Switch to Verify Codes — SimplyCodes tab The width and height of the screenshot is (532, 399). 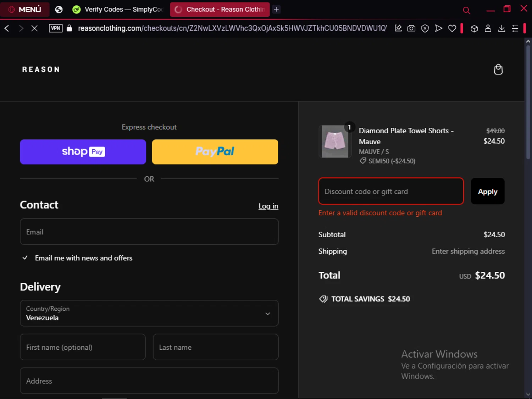coord(118,10)
